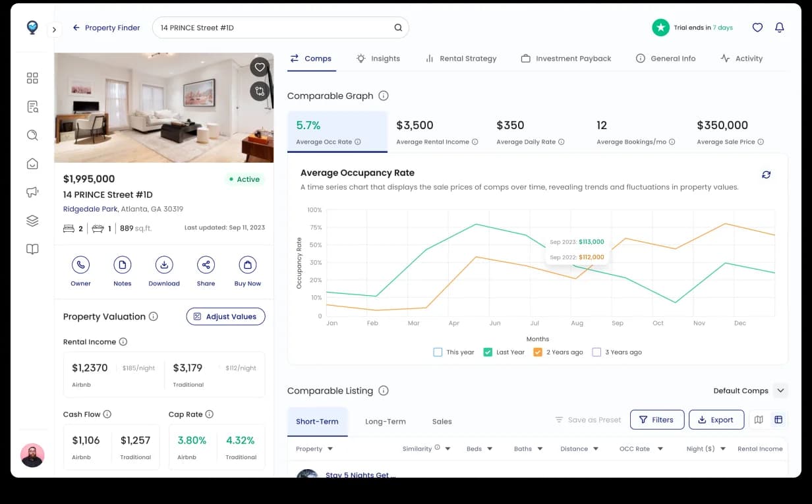Favorite the property with the photo heart icon

[260, 67]
